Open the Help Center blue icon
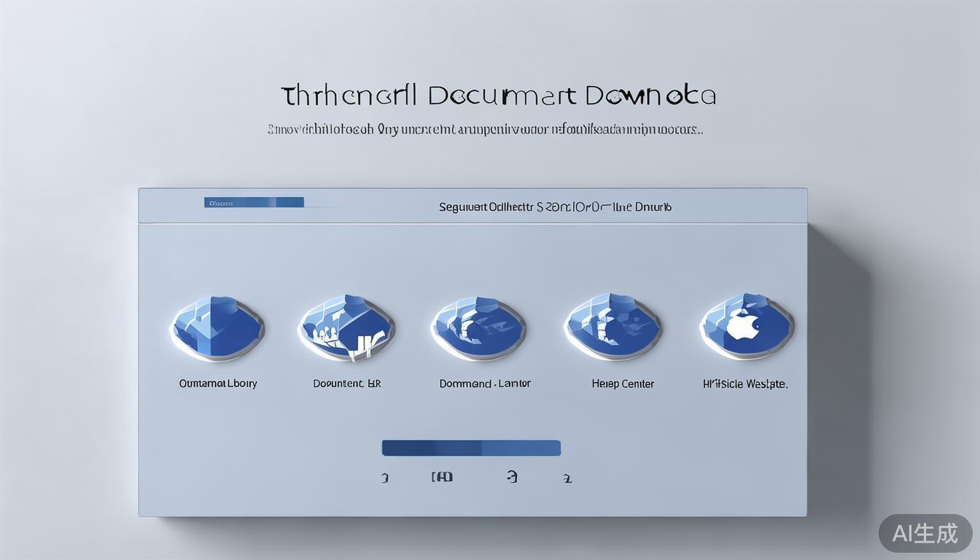The height and width of the screenshot is (560, 980). (613, 328)
